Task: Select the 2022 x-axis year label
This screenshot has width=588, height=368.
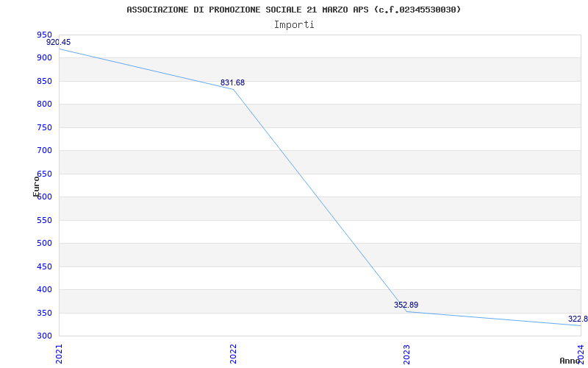Action: [x=233, y=354]
